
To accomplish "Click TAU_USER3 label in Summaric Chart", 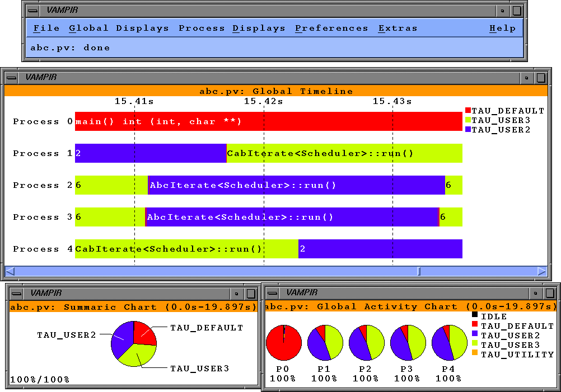I will (x=200, y=369).
